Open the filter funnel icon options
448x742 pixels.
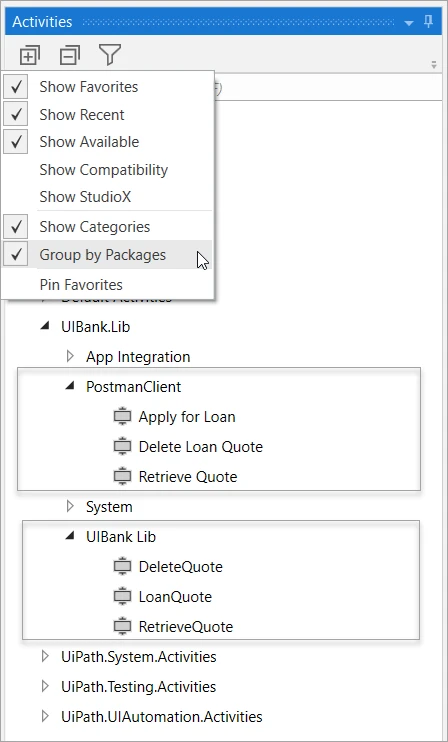coord(110,54)
